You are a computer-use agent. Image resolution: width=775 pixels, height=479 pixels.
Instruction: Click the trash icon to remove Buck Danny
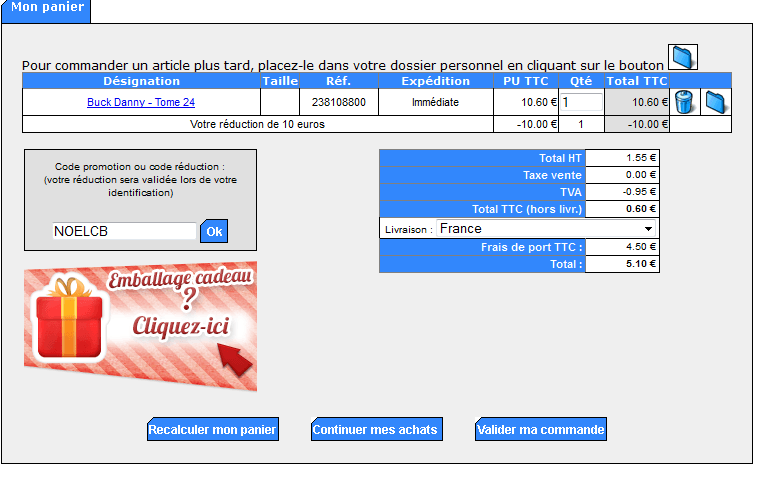(684, 102)
